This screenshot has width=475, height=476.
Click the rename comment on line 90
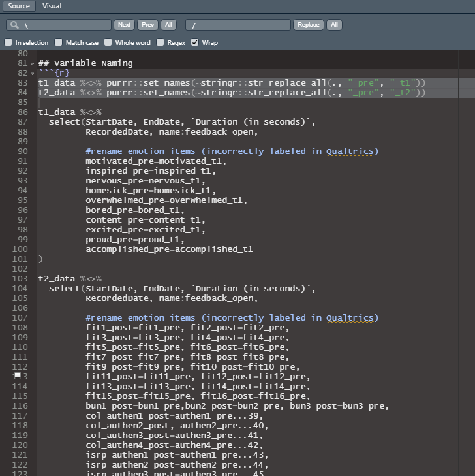232,151
